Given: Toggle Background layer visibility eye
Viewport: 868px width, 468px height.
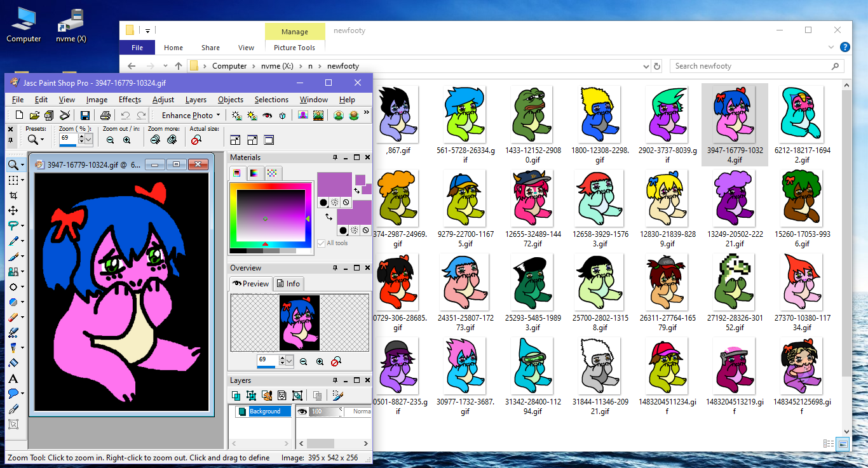Looking at the screenshot, I should [302, 411].
